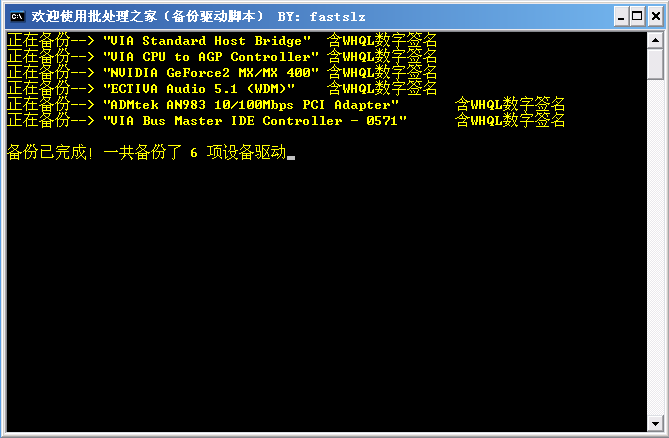
Task: Click the vertical scrollbar thumb
Action: (655, 64)
